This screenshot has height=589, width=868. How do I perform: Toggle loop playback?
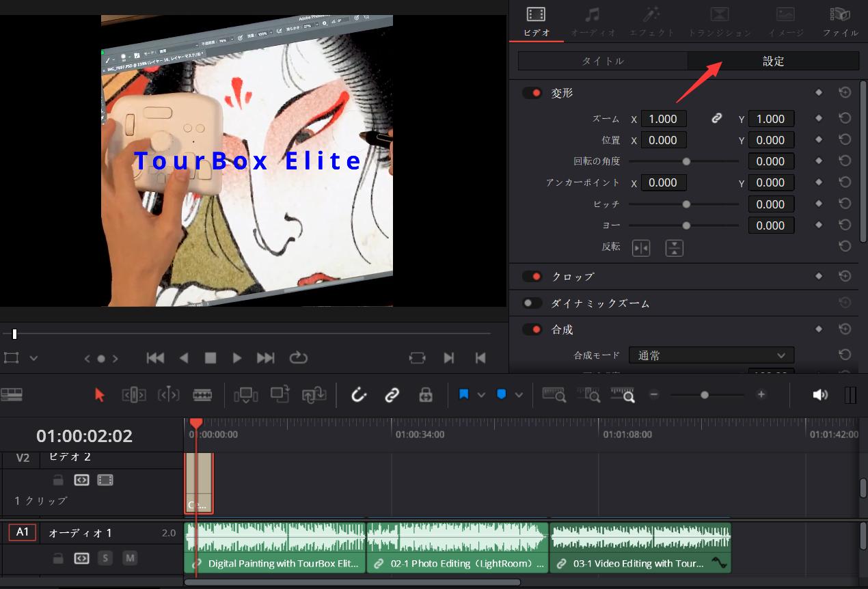click(299, 358)
